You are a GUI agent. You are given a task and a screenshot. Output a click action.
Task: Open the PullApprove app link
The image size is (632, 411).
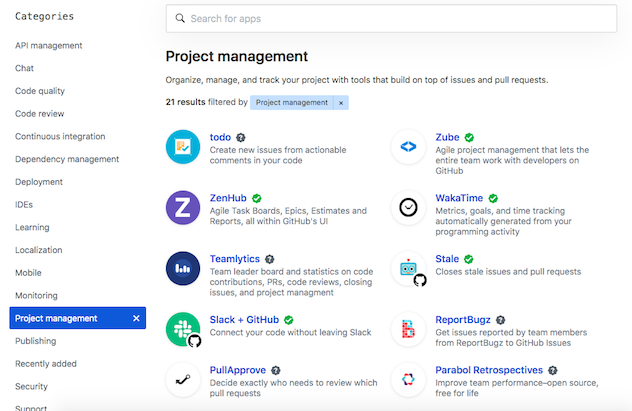point(238,370)
